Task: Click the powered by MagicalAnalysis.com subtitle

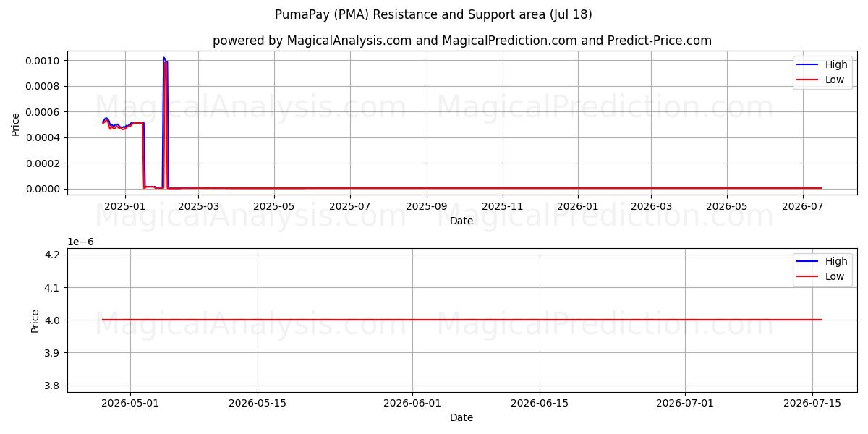Action: tap(461, 41)
